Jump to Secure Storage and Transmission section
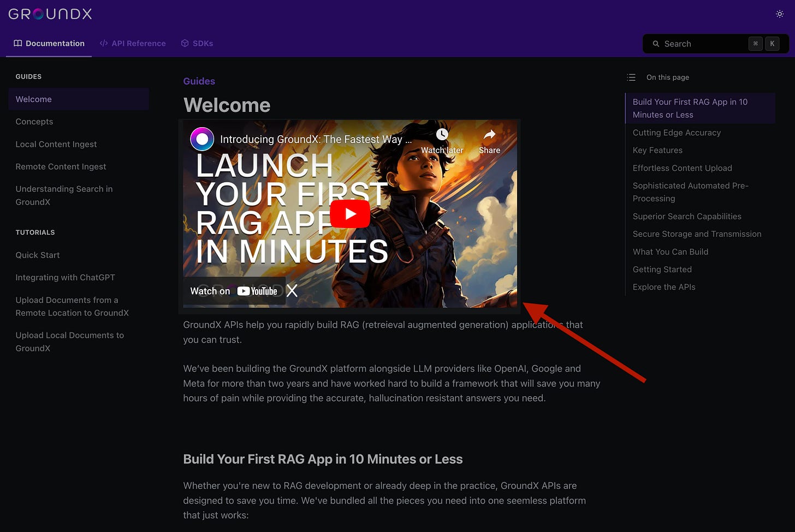This screenshot has width=795, height=532. coord(697,234)
